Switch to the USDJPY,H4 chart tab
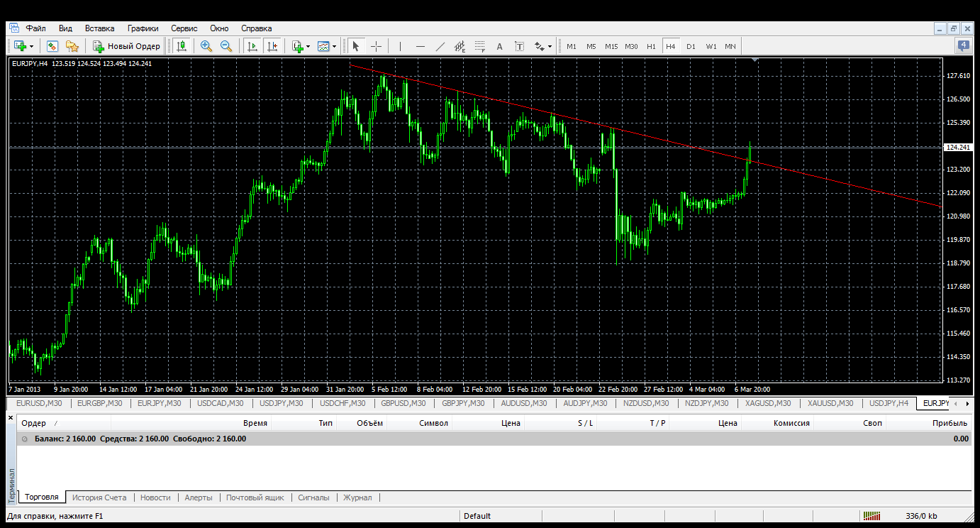The width and height of the screenshot is (980, 528). (889, 403)
